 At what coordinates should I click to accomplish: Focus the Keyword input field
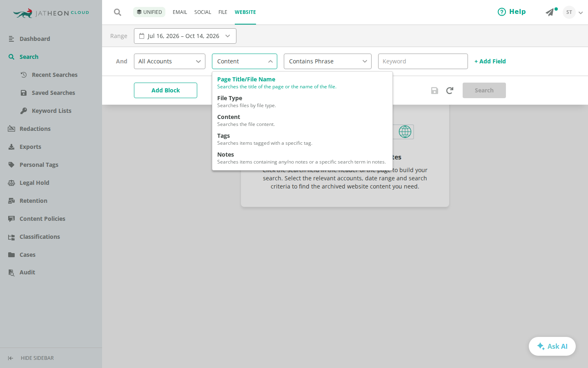tap(423, 61)
